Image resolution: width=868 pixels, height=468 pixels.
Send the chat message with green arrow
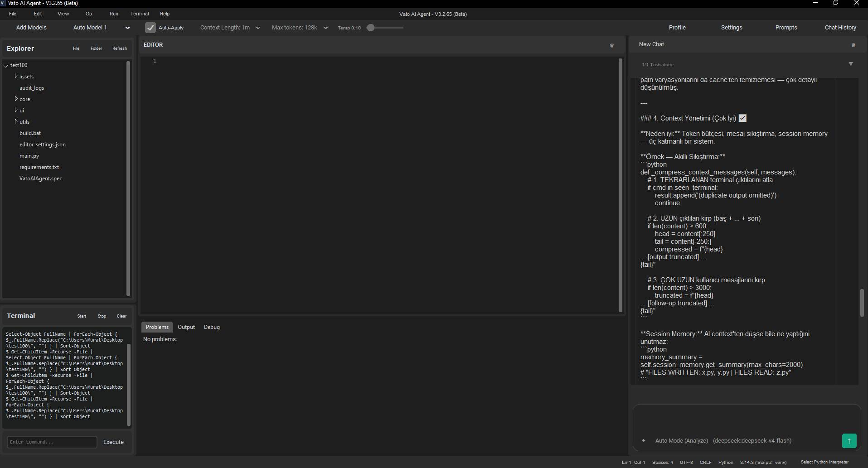click(849, 441)
